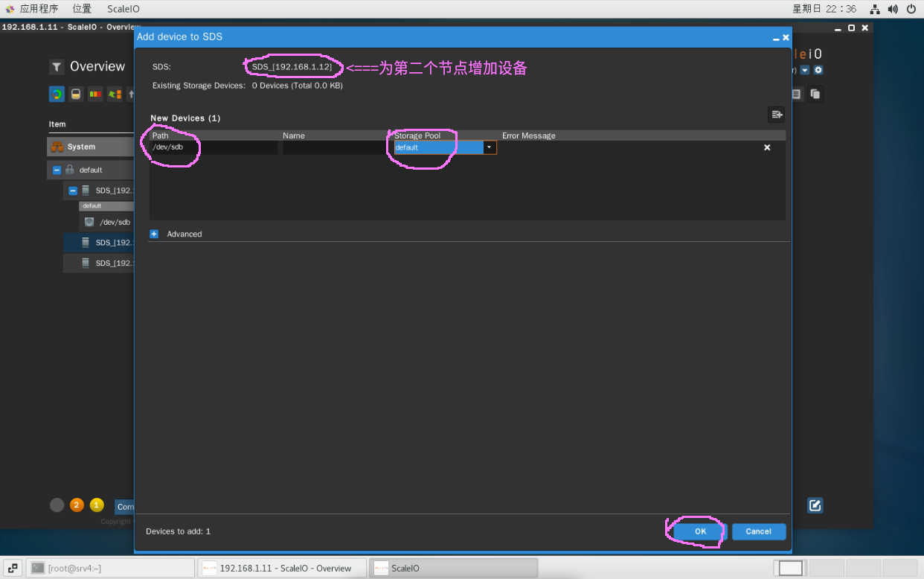Viewport: 924px width, 579px height.
Task: Click the Storage Pool column header
Action: tap(417, 135)
